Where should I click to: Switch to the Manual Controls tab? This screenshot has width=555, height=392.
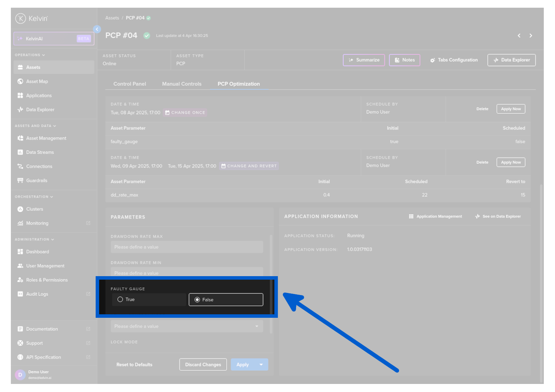coord(181,84)
